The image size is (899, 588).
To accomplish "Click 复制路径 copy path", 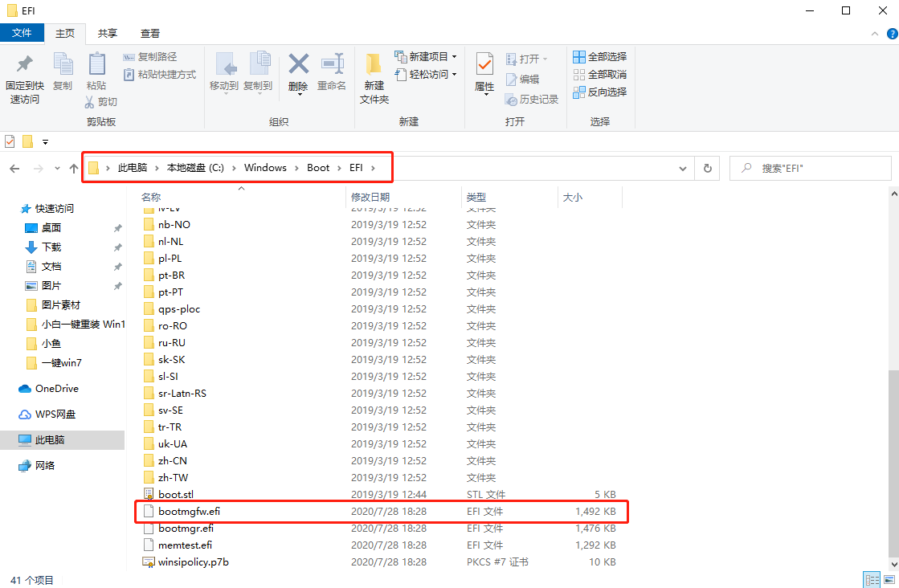I will [150, 57].
